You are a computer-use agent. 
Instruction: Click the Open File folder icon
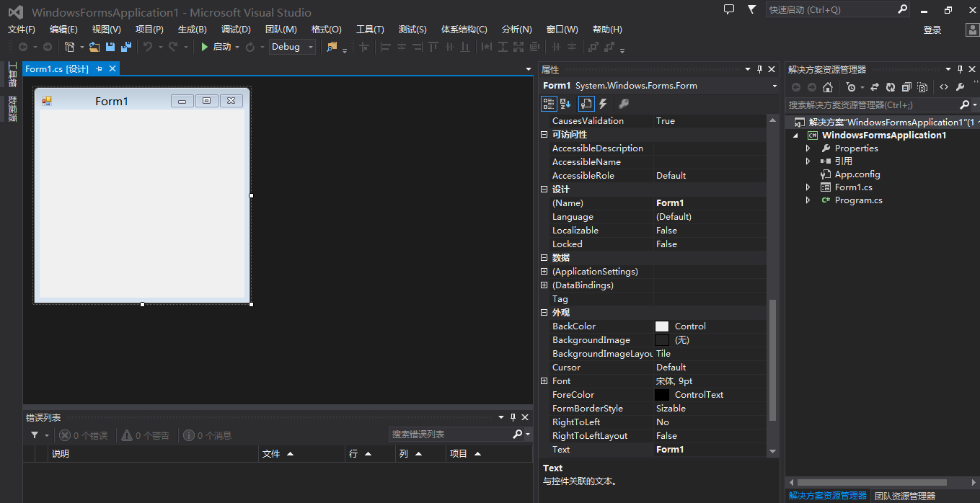point(94,47)
